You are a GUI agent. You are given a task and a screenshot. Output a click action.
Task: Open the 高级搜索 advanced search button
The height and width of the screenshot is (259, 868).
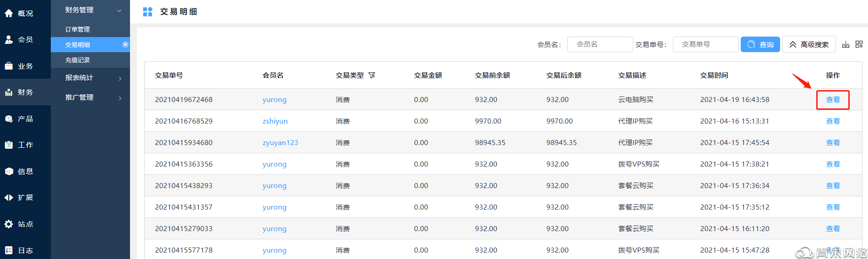coord(809,44)
